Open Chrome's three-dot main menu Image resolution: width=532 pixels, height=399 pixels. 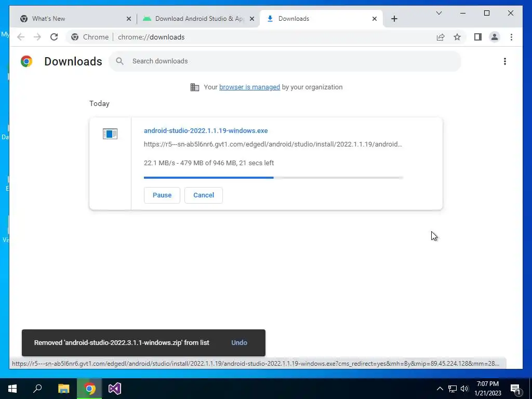pyautogui.click(x=511, y=37)
